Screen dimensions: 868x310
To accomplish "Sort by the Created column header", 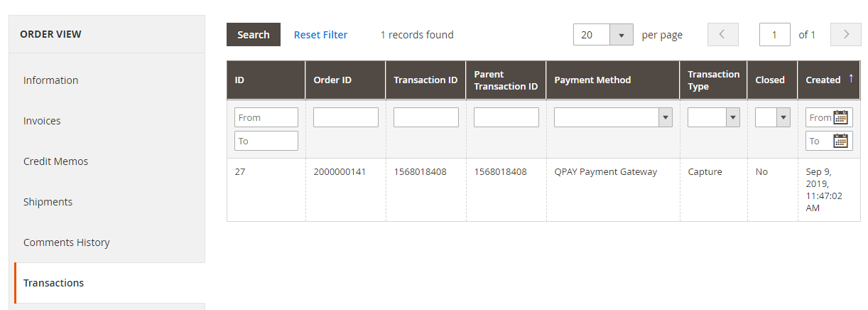I will 823,80.
